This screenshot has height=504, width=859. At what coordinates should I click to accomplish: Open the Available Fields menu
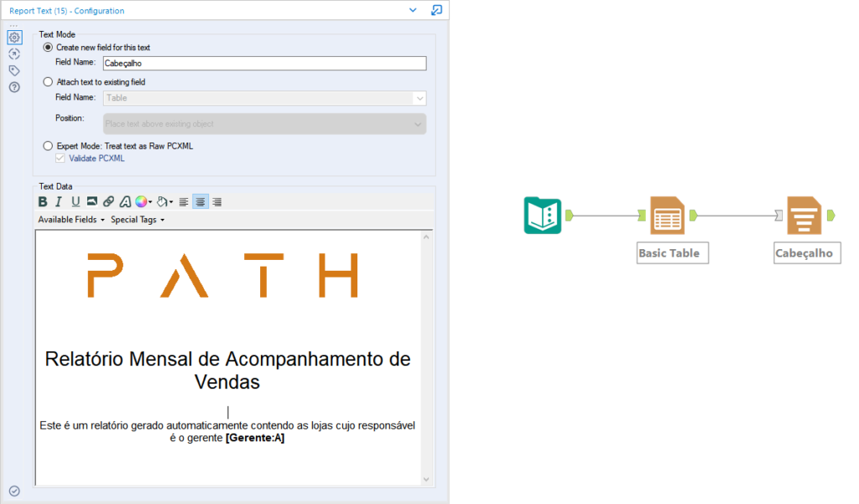[x=71, y=219]
